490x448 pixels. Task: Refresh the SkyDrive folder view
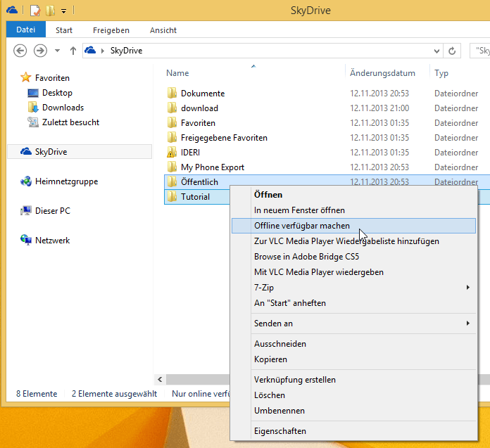click(452, 51)
